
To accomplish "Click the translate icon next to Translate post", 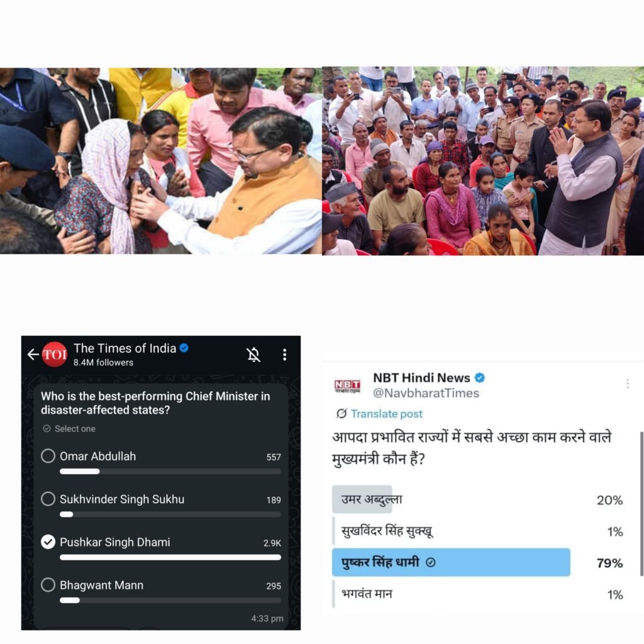I will point(341,414).
